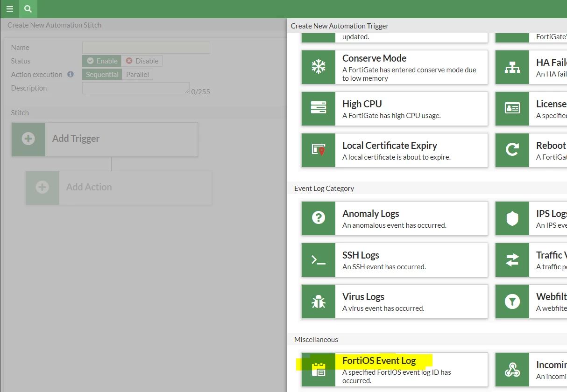567x392 pixels.
Task: Select the Virus Logs bug icon
Action: pos(319,301)
